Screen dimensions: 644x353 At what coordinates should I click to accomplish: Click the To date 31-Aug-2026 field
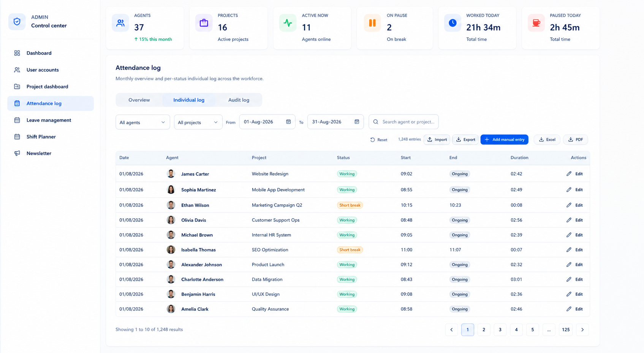coord(335,122)
